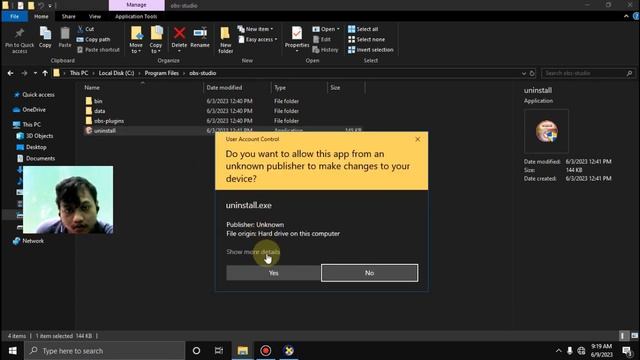Click Local Disk (C:) in address path
Screen dimensions: 640x360
click(x=116, y=73)
